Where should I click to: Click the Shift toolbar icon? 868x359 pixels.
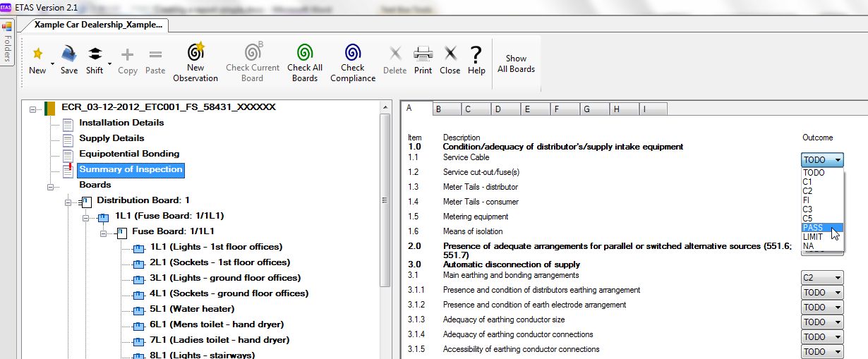coord(95,54)
